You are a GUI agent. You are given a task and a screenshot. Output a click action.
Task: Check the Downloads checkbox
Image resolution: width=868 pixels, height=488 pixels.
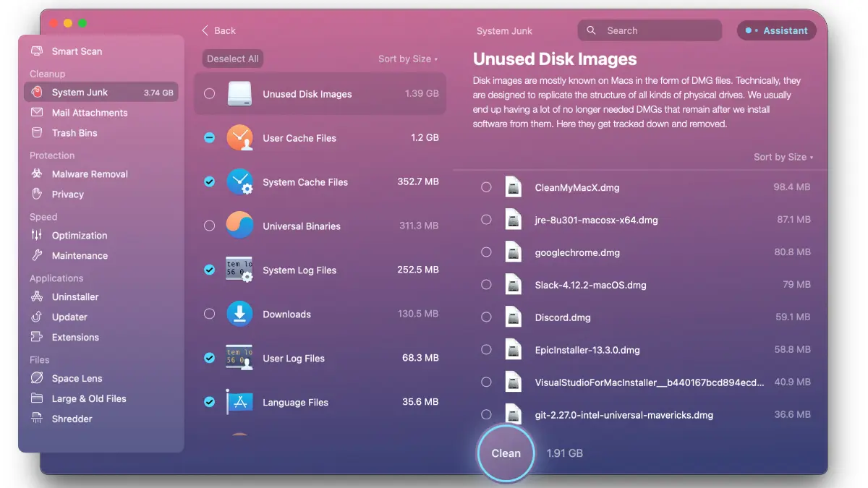[x=209, y=314]
